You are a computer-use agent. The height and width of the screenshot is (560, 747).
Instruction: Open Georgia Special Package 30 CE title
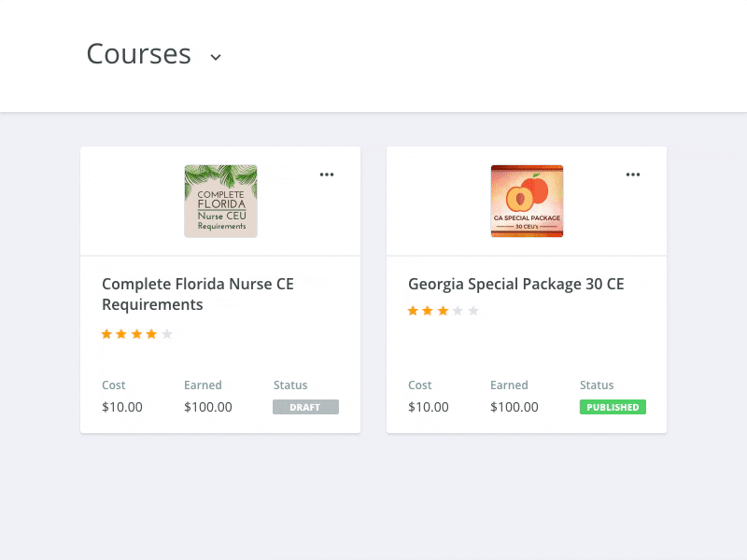(x=516, y=284)
